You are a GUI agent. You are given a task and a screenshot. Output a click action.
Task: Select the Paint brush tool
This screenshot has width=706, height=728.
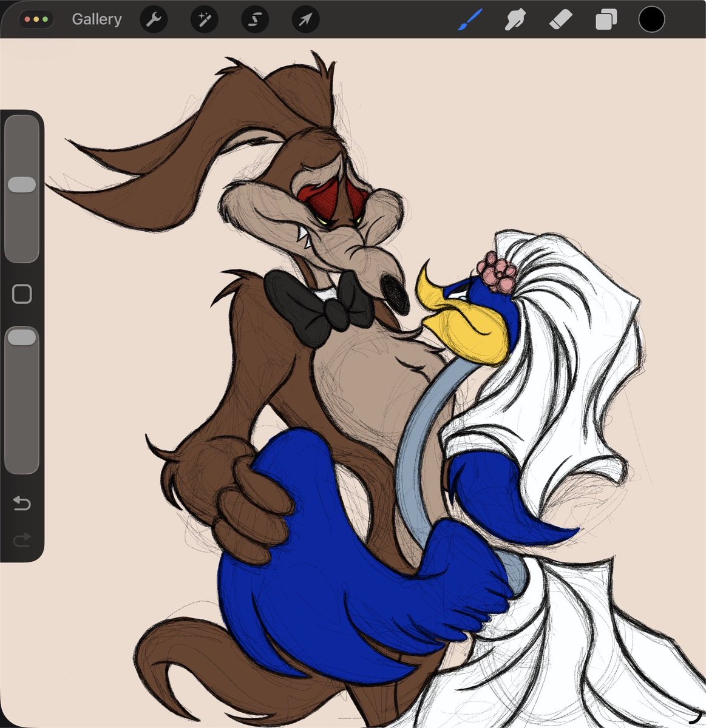(469, 19)
